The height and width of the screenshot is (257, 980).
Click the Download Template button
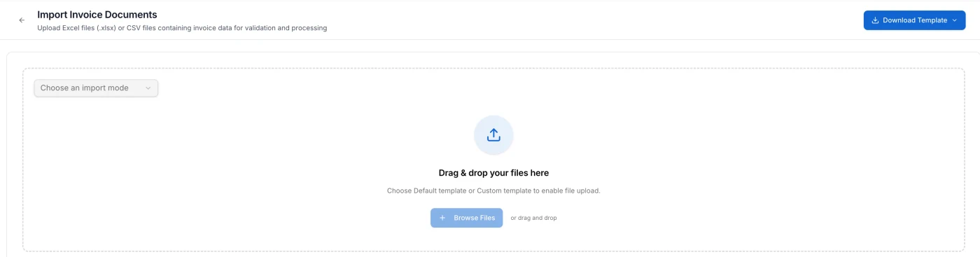tap(914, 20)
